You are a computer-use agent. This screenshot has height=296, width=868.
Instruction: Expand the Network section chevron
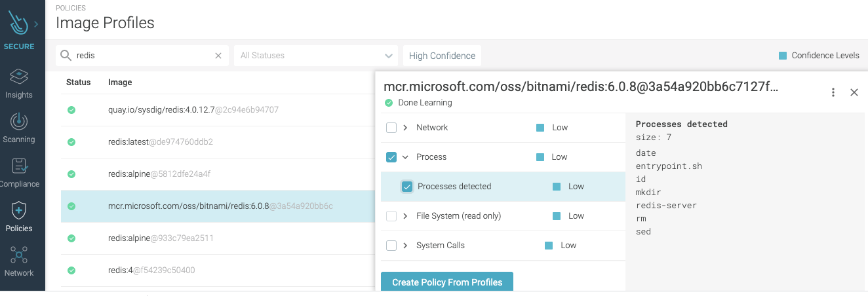click(405, 128)
